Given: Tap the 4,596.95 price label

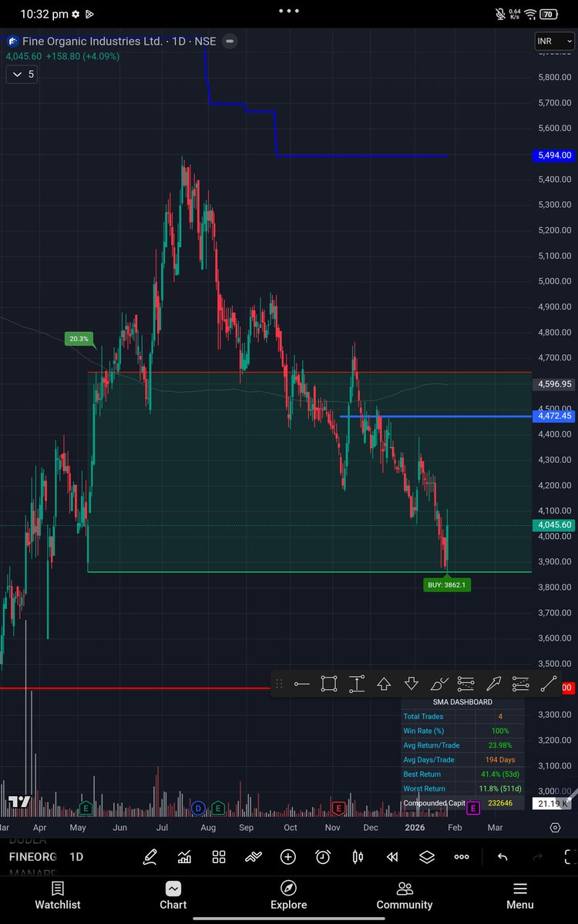Looking at the screenshot, I should [x=553, y=383].
